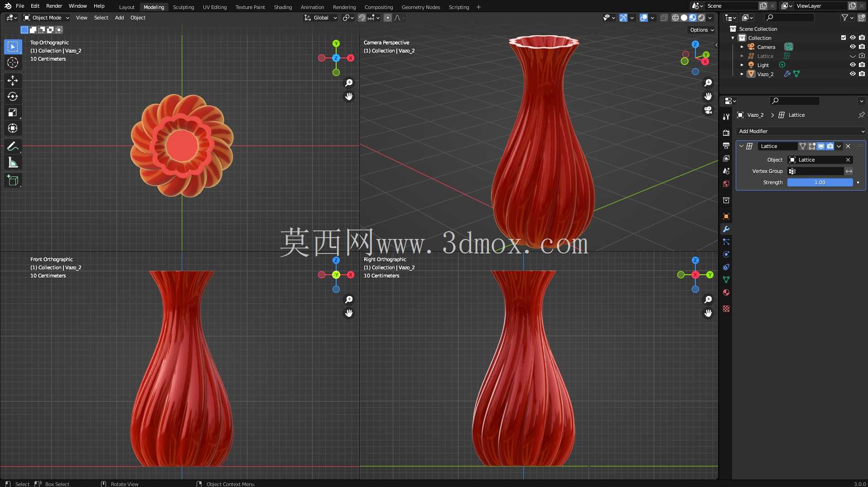Click pan hand icon in Front Orthographic view

pos(349,313)
